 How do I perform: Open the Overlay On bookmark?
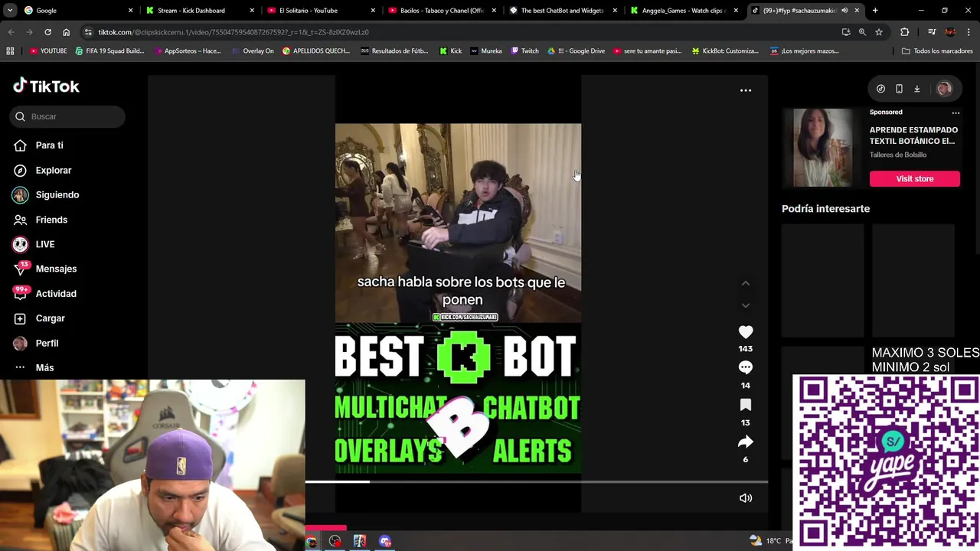252,51
